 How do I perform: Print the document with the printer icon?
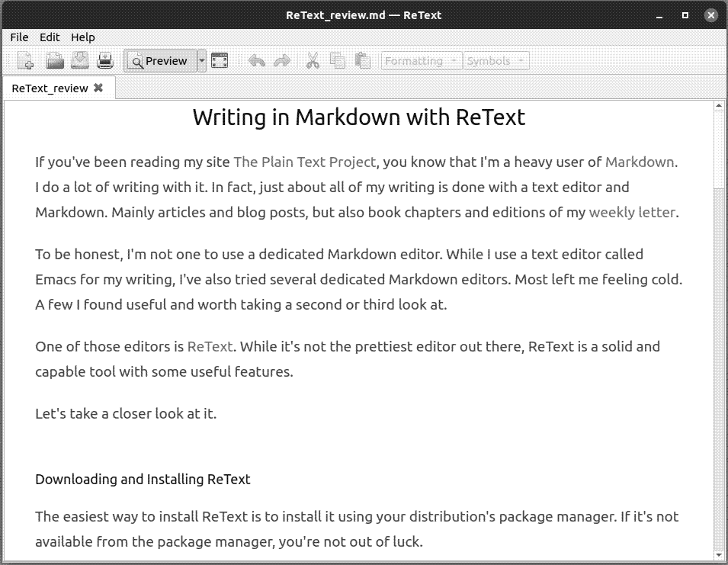105,61
